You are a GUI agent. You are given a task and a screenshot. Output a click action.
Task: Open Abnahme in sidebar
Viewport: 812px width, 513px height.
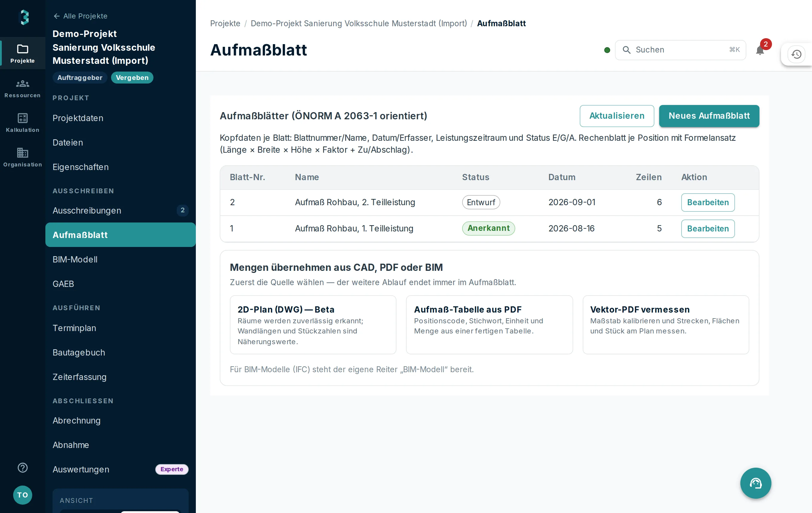coord(120,445)
